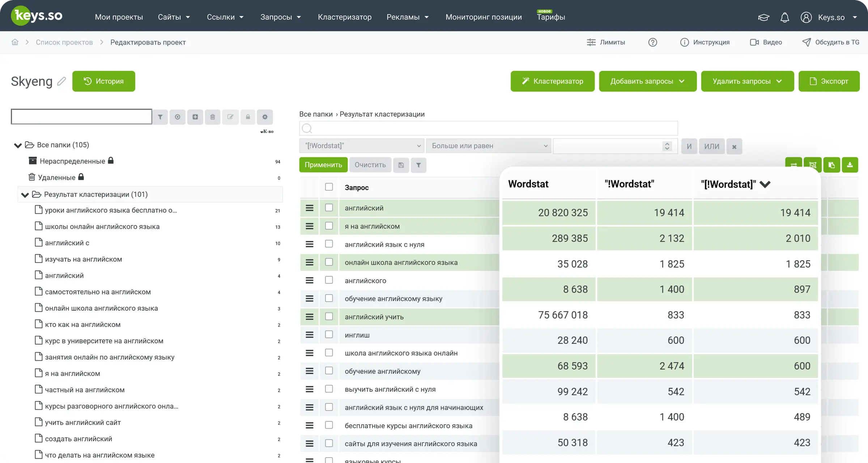
Task: Click drag handle icon for row инглиш
Action: click(310, 335)
